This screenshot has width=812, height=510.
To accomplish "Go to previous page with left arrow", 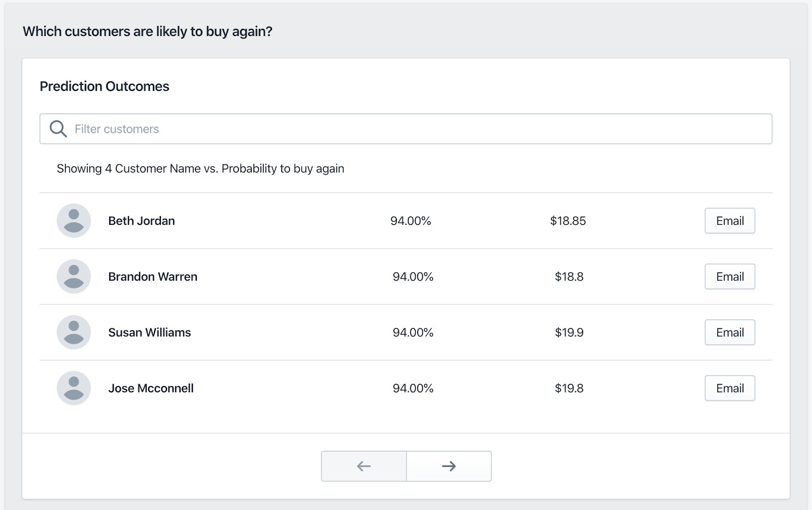I will [364, 466].
